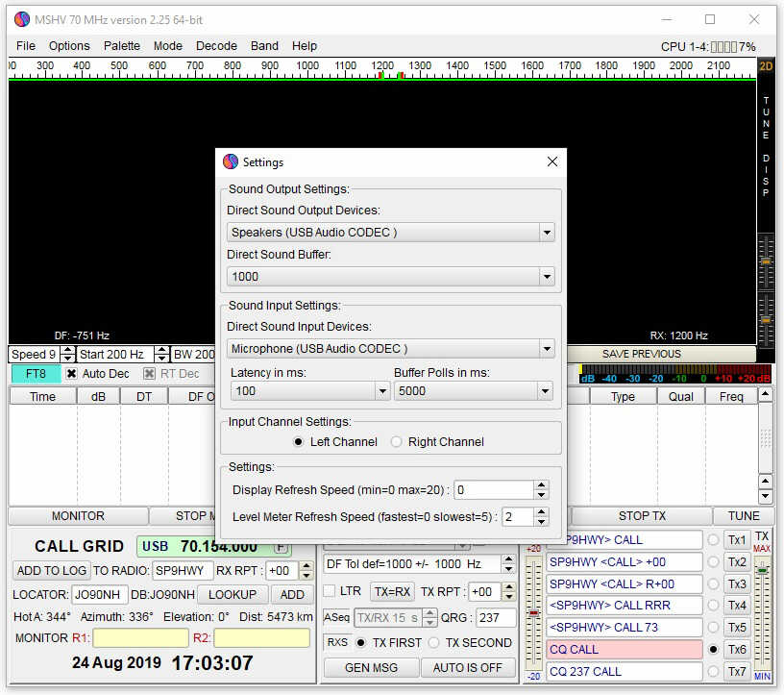This screenshot has height=695, width=784.
Task: Select Tx6 CQ CALL radio button
Action: [714, 650]
